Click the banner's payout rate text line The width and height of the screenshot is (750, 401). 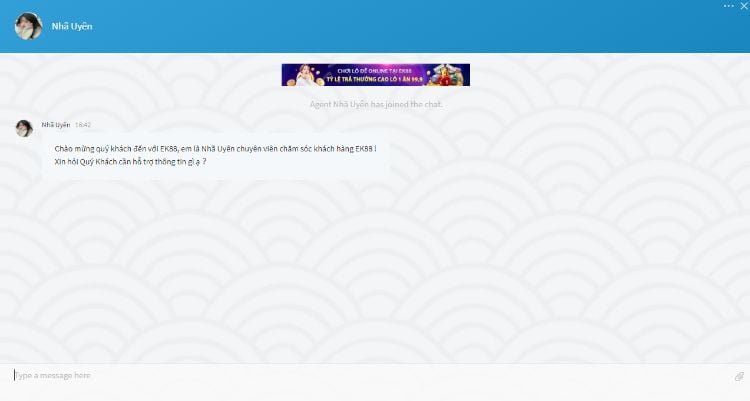(x=375, y=79)
